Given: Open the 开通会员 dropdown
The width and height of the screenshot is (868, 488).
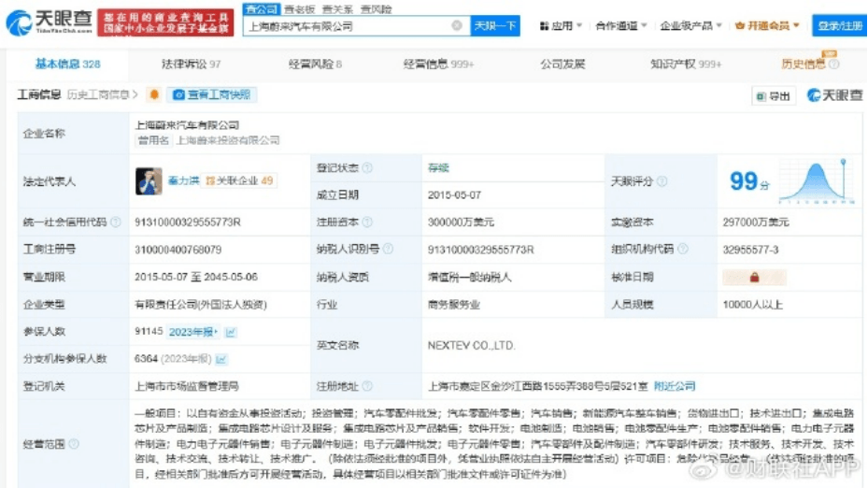Looking at the screenshot, I should click(767, 25).
